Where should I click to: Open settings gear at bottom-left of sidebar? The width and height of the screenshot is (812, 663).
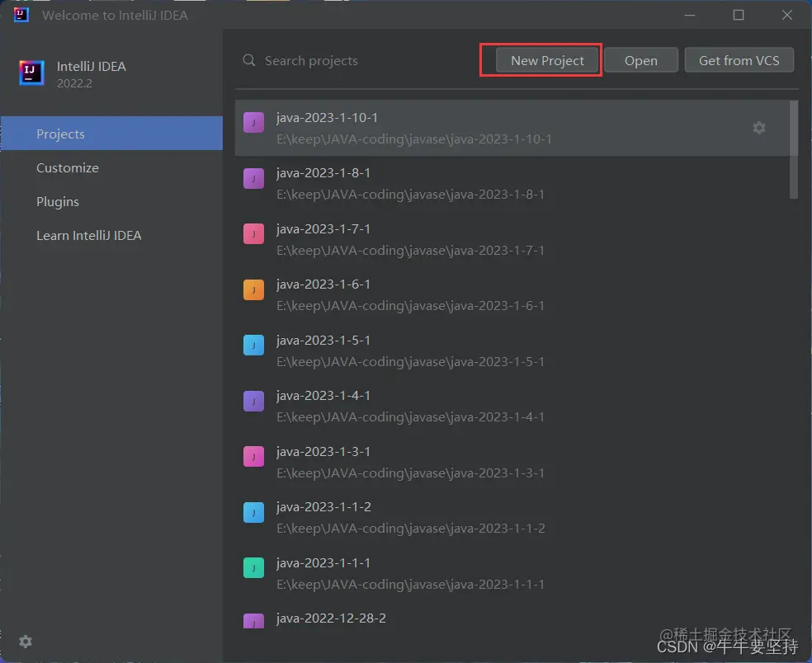point(26,642)
